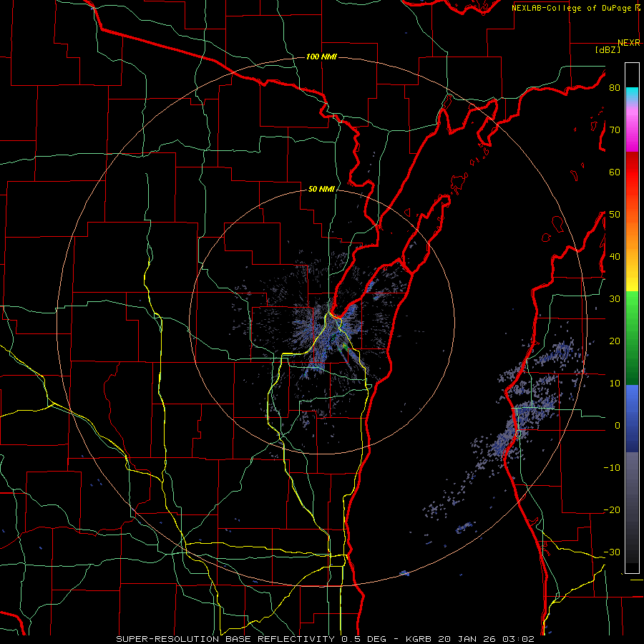Click the 50 value on the dBZ scale
Screen dimensions: 644x644
(615, 215)
